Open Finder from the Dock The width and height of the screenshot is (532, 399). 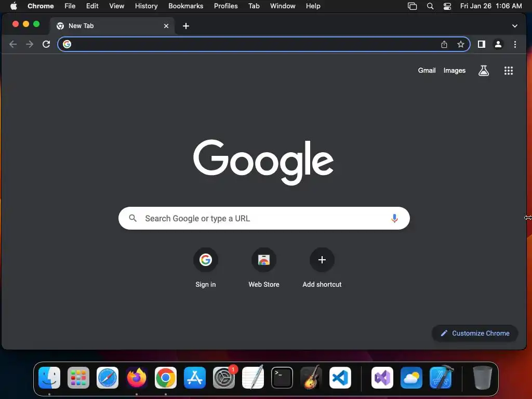(49, 378)
